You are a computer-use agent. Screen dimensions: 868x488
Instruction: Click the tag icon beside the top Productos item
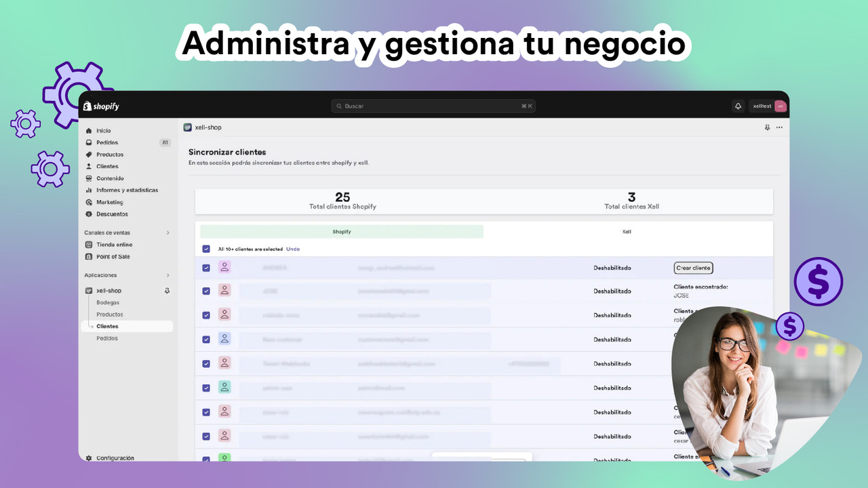click(89, 155)
